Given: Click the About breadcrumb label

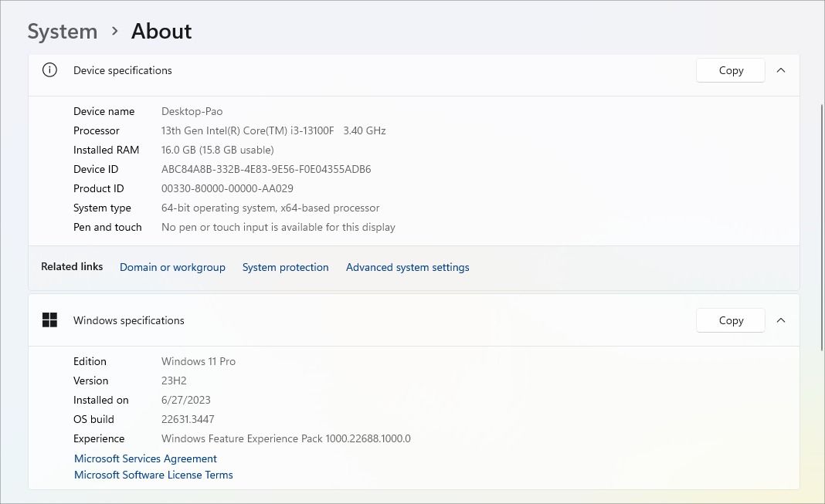Looking at the screenshot, I should coord(161,31).
